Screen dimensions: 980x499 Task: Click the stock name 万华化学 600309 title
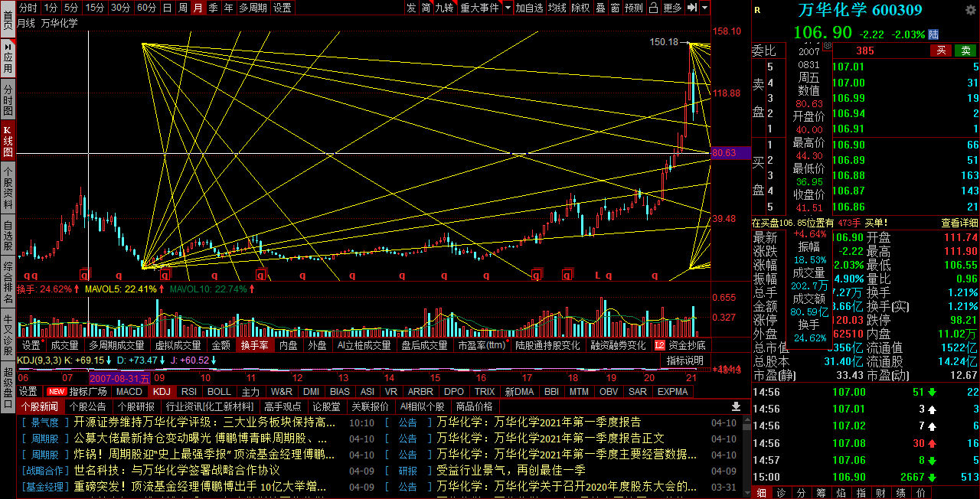point(861,10)
